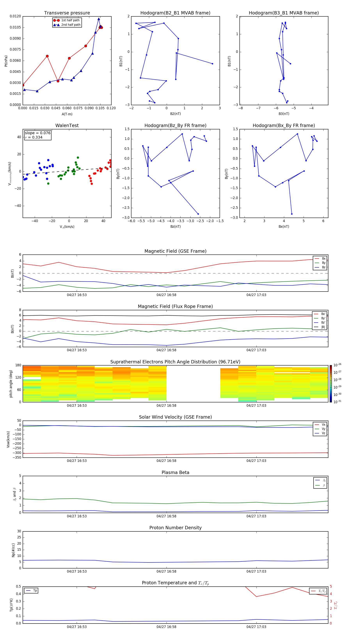Click the 'Vsw(km/s)' axis label
This screenshot has height=644, width=351.
coord(8,439)
